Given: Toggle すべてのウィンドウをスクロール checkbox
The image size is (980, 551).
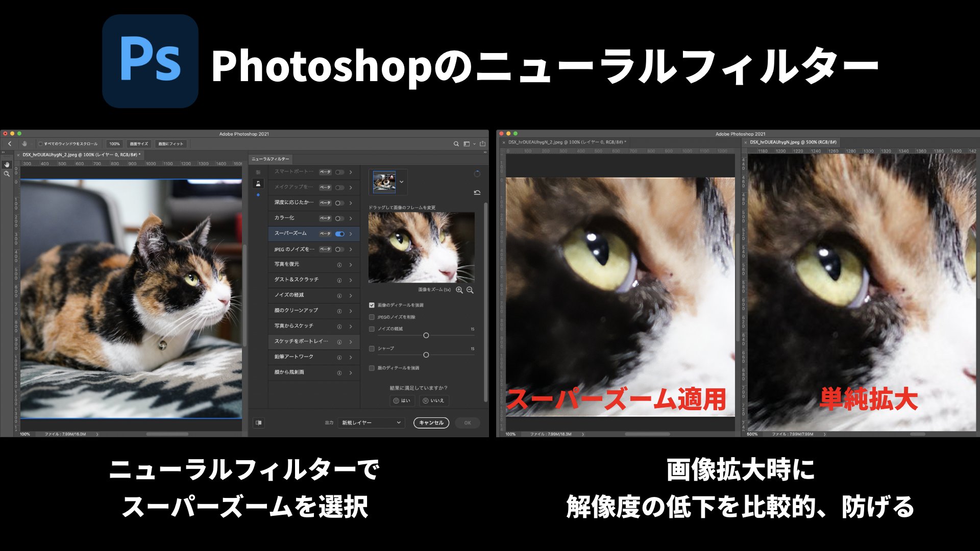Looking at the screenshot, I should pos(40,144).
